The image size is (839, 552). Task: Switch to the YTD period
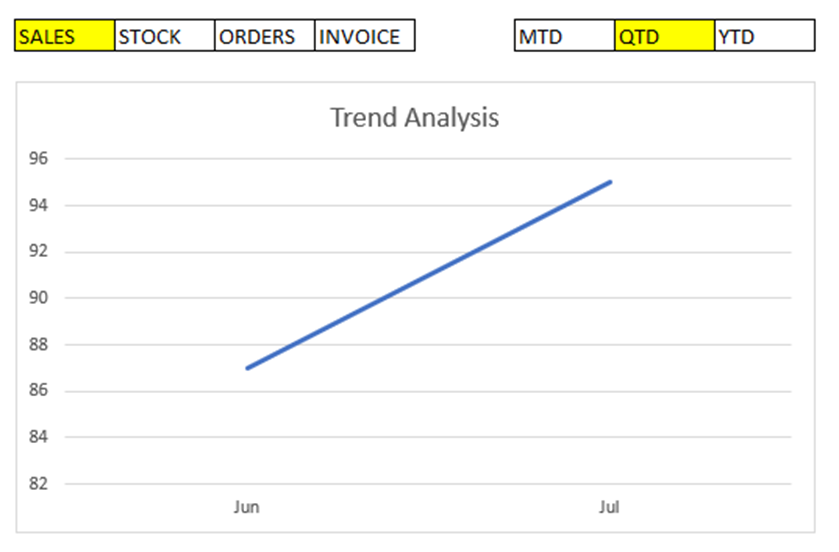coord(765,36)
